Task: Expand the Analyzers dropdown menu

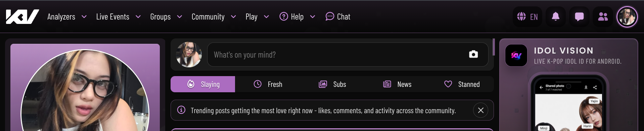Action: tap(67, 17)
